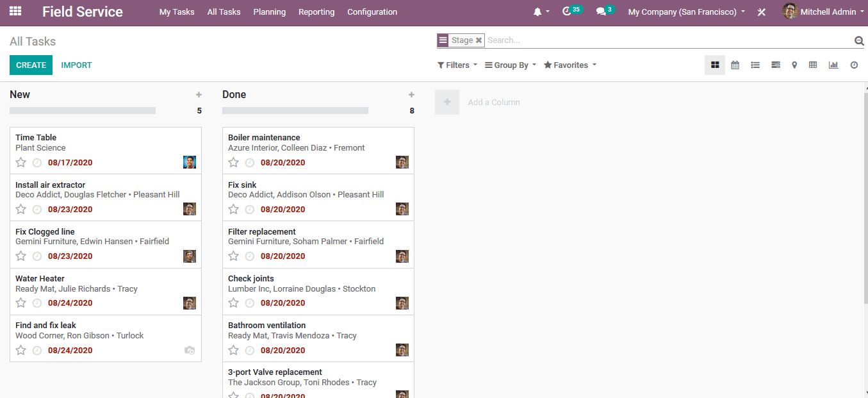Click the 08/20/2020 date on Bathroom ventilation

tap(283, 351)
